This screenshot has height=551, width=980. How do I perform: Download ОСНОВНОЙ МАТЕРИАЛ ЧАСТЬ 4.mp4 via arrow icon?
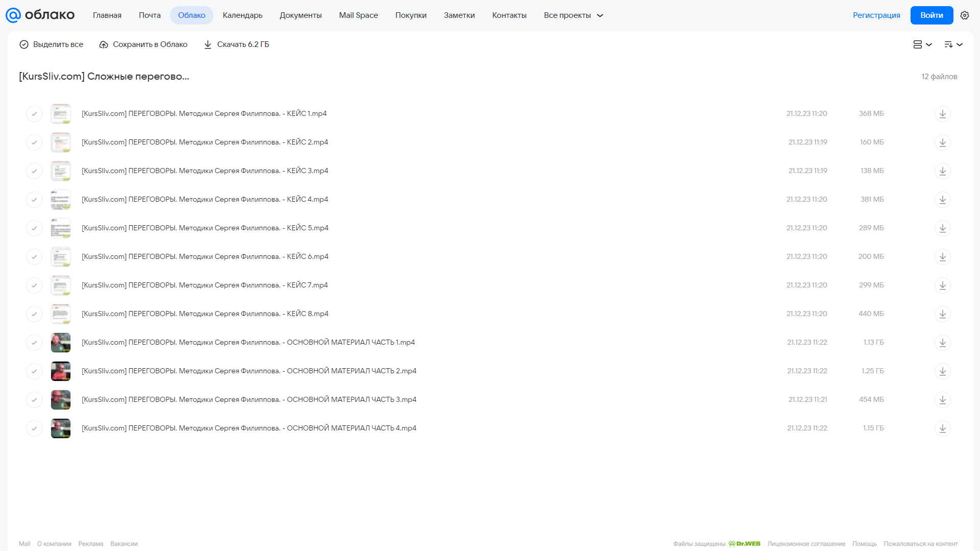click(942, 428)
